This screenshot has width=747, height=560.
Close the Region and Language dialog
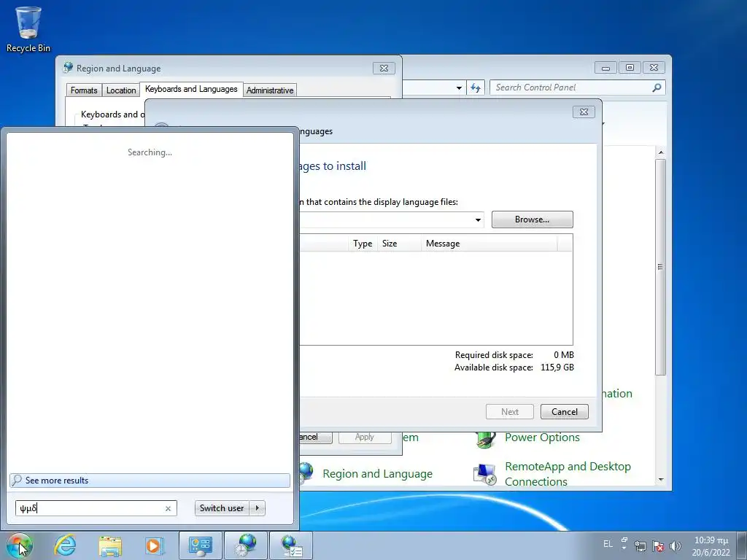384,68
